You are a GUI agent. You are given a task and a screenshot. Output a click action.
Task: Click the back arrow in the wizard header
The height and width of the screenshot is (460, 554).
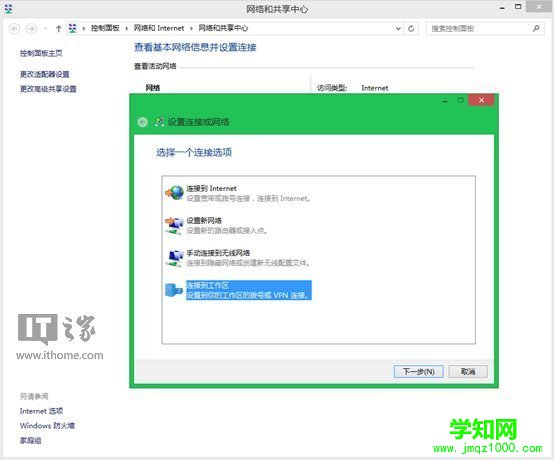coord(142,122)
